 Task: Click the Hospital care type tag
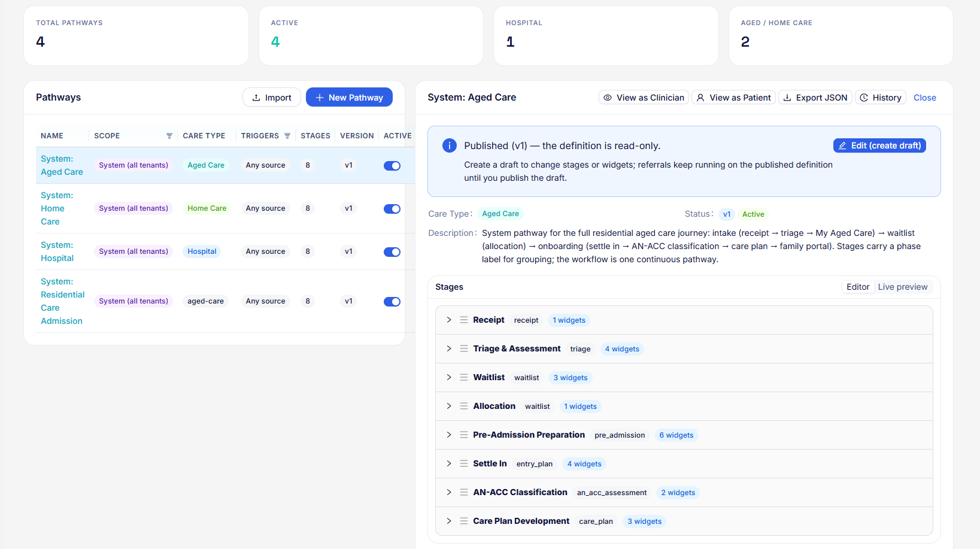point(202,251)
